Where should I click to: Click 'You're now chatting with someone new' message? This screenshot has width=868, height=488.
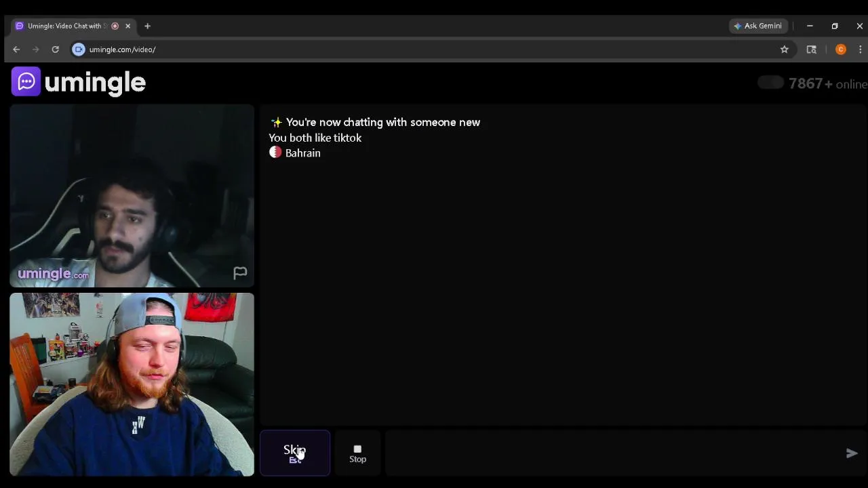coord(383,122)
